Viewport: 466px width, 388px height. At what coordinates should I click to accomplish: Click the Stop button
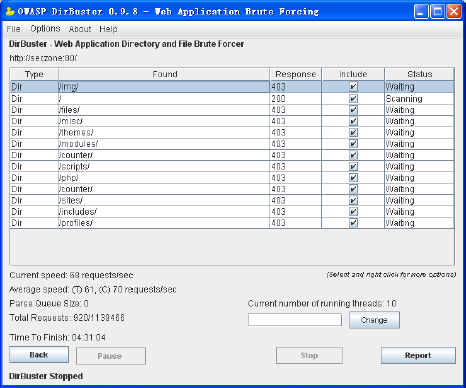click(x=309, y=355)
